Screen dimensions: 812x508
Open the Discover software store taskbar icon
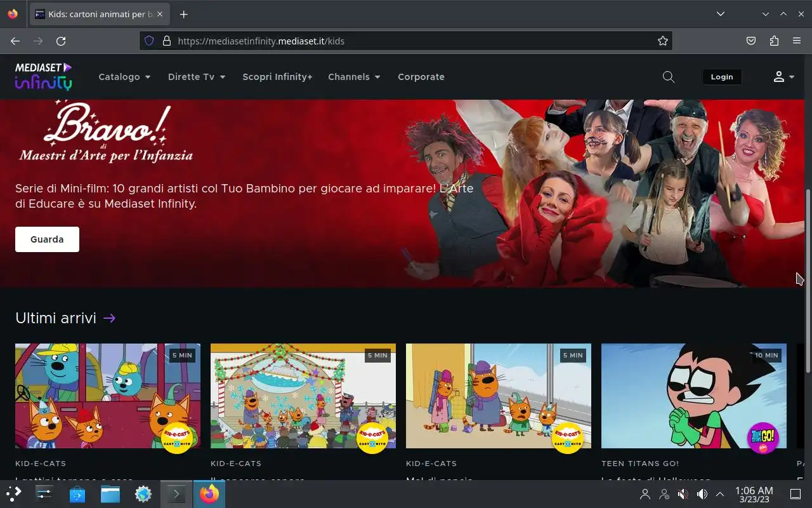[x=77, y=494]
